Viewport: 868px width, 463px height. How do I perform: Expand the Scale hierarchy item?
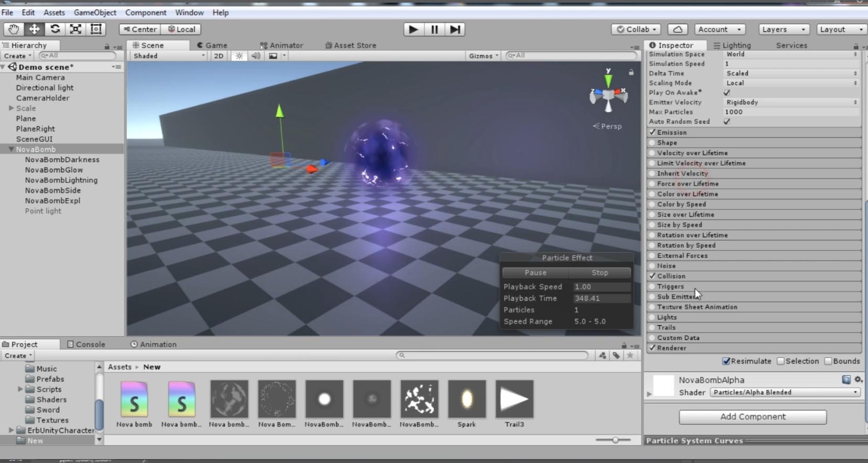click(x=11, y=108)
